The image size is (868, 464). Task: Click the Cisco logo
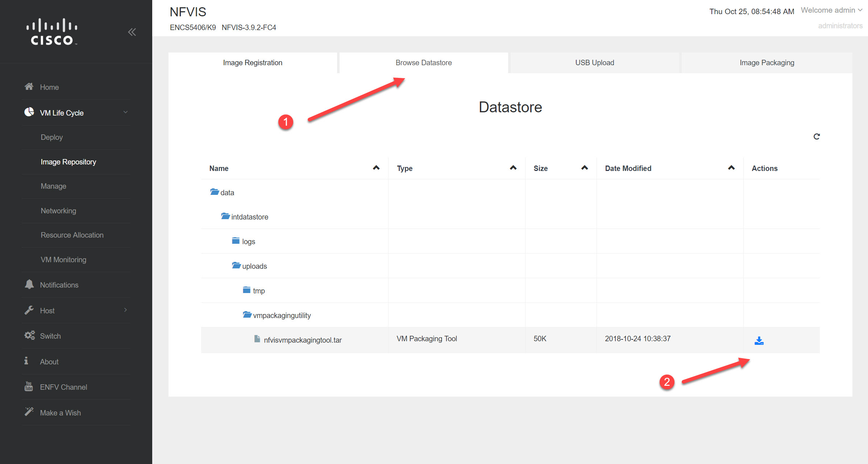[51, 32]
